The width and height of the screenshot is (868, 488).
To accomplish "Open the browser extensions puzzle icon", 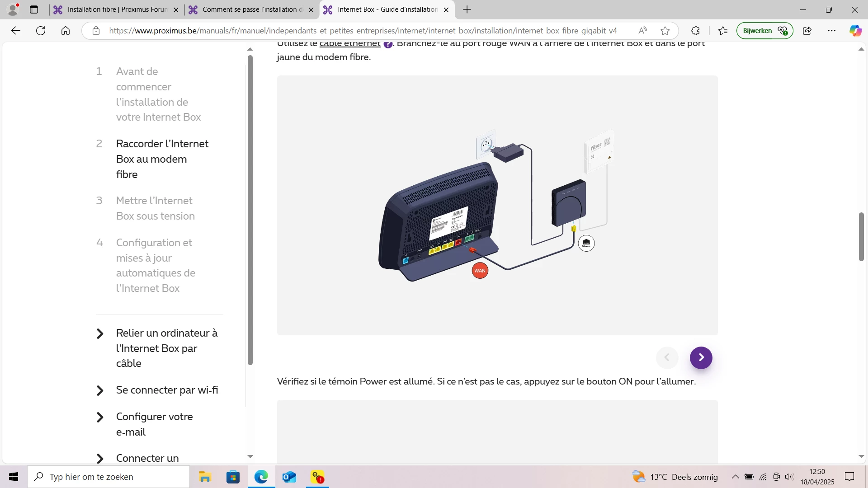I will pos(695,31).
